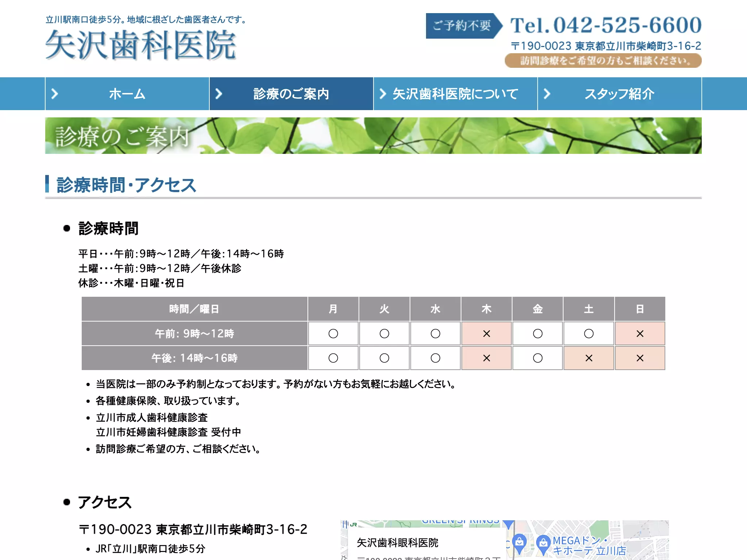Open the スタッフ紹介 navigation tab
This screenshot has height=560, width=747.
point(620,94)
